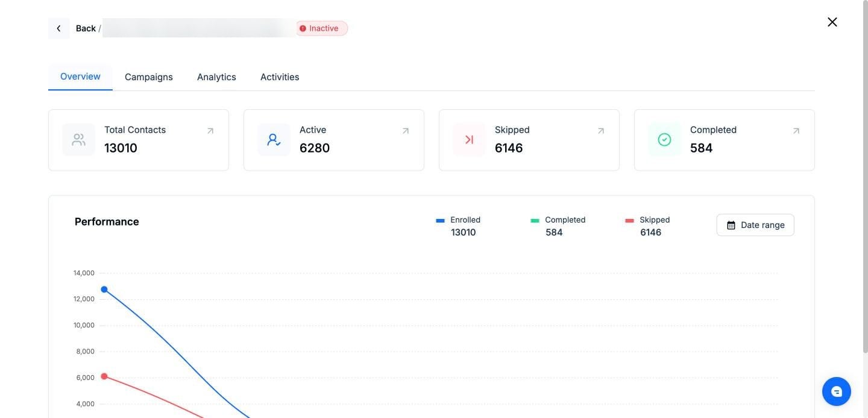Open the Analytics tab
The image size is (868, 418).
[x=216, y=77]
